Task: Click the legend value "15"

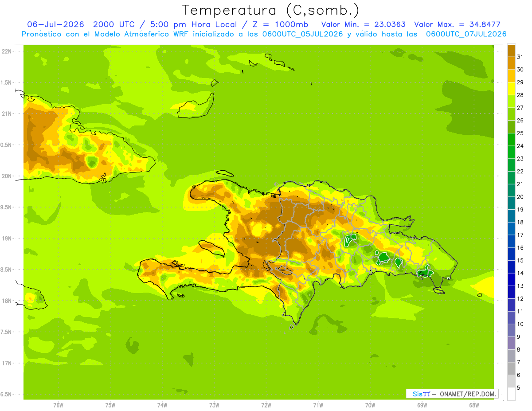Action: coord(520,261)
